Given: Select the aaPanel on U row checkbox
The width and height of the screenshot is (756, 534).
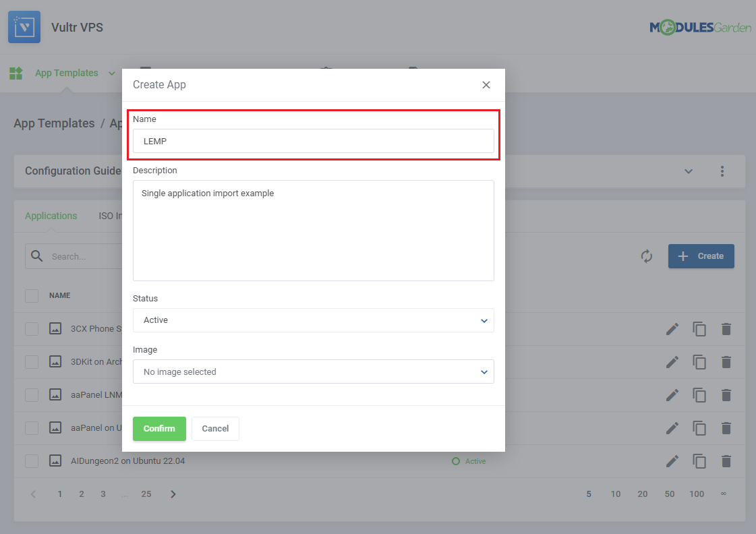Looking at the screenshot, I should click(32, 428).
